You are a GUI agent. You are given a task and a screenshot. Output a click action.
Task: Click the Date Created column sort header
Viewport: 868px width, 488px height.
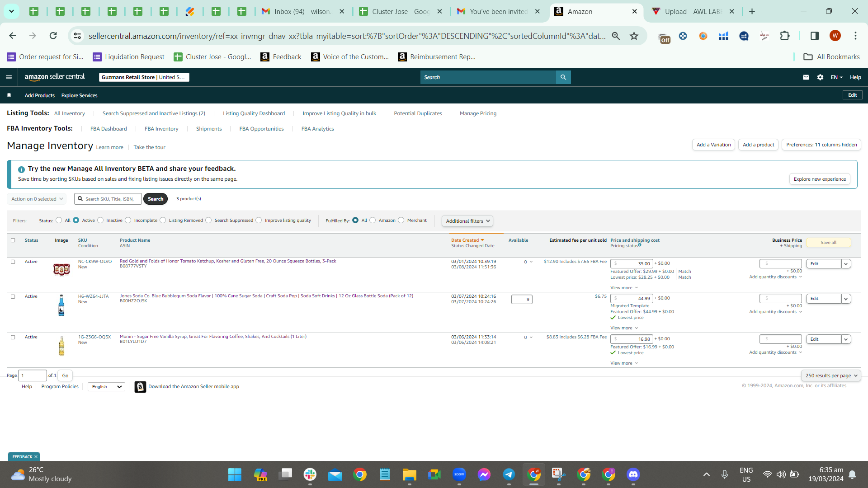[467, 240]
